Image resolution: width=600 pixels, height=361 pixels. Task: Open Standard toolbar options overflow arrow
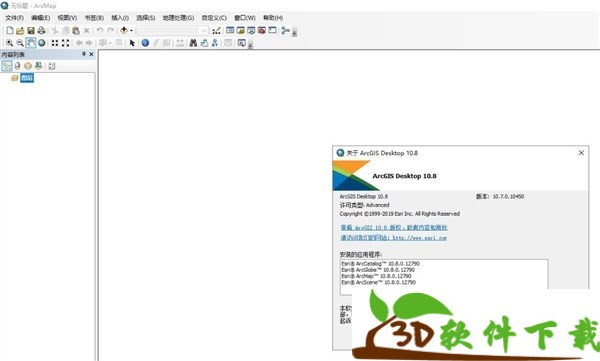[294, 33]
